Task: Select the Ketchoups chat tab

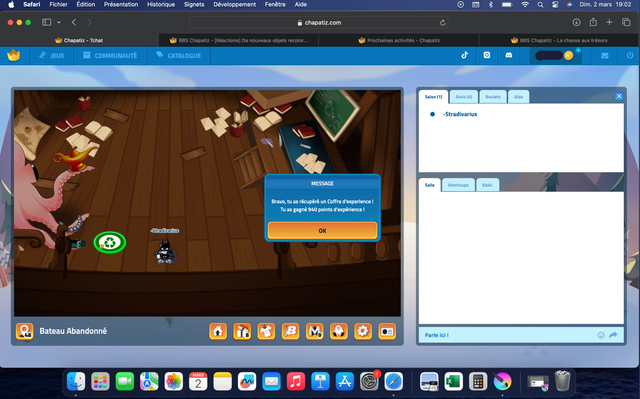Action: pos(458,185)
